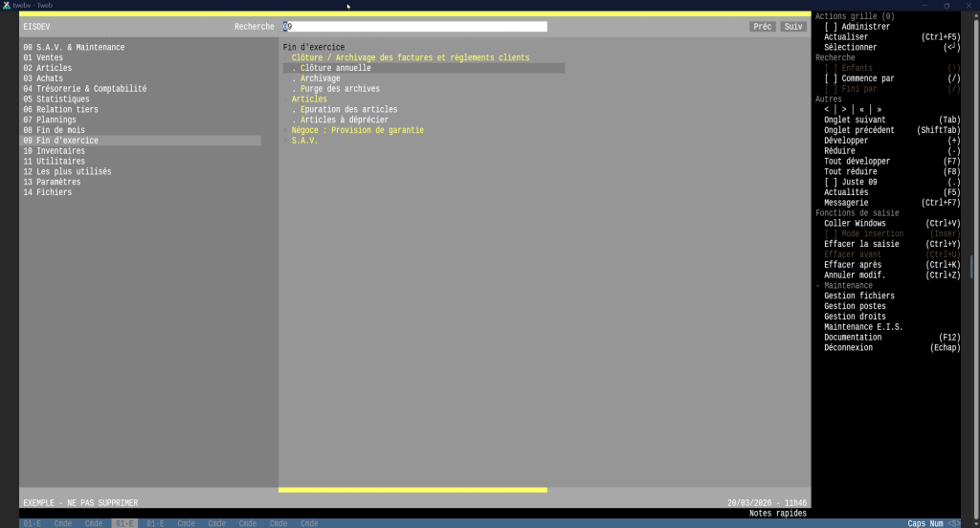Open 'Notes rapides' at the bottom right
This screenshot has height=528, width=980.
[777, 514]
